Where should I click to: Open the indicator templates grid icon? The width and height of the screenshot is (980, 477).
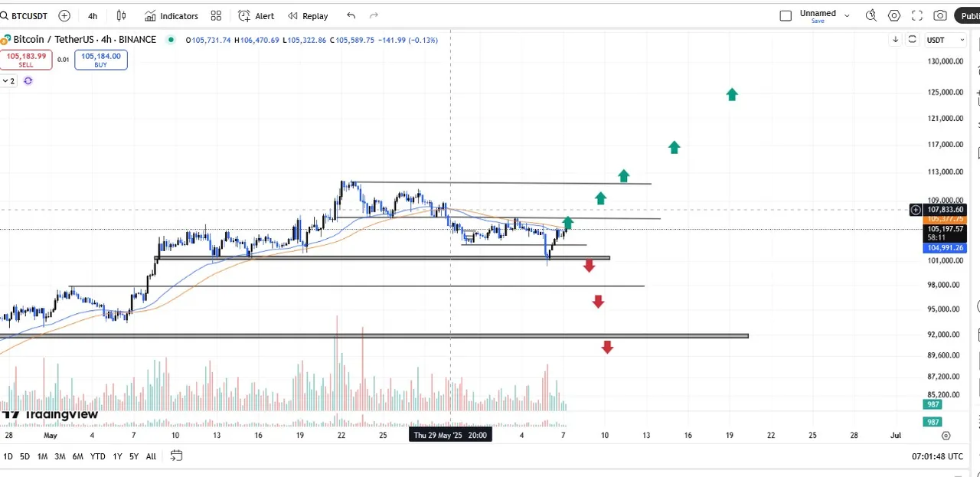tap(216, 15)
